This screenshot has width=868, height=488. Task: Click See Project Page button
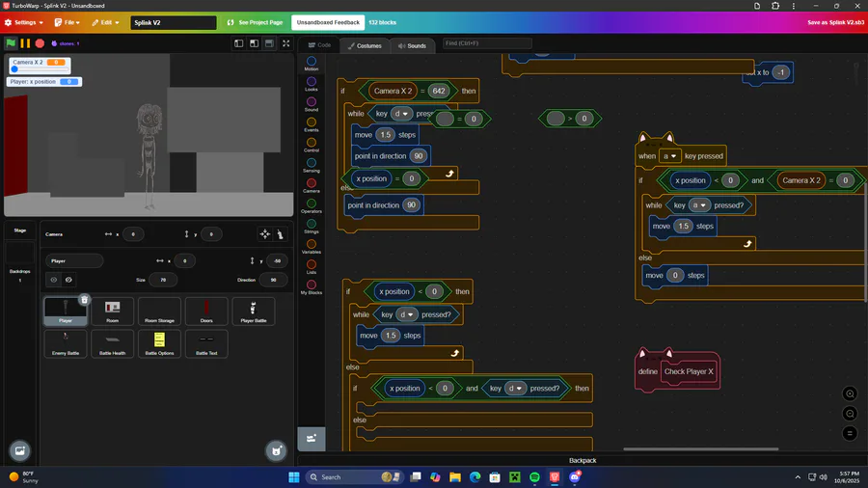coord(256,23)
